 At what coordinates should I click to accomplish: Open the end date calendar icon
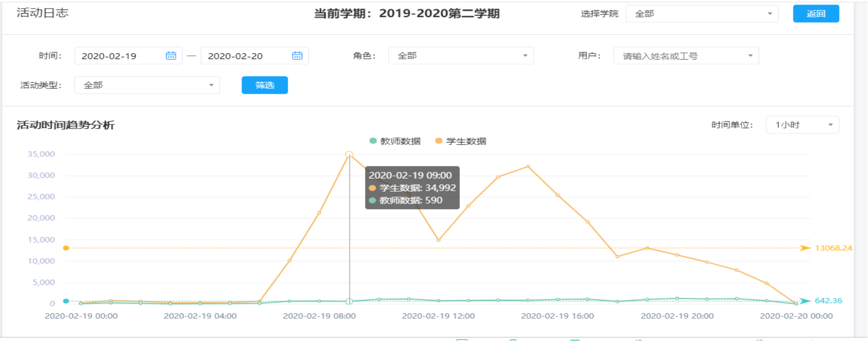click(x=297, y=56)
